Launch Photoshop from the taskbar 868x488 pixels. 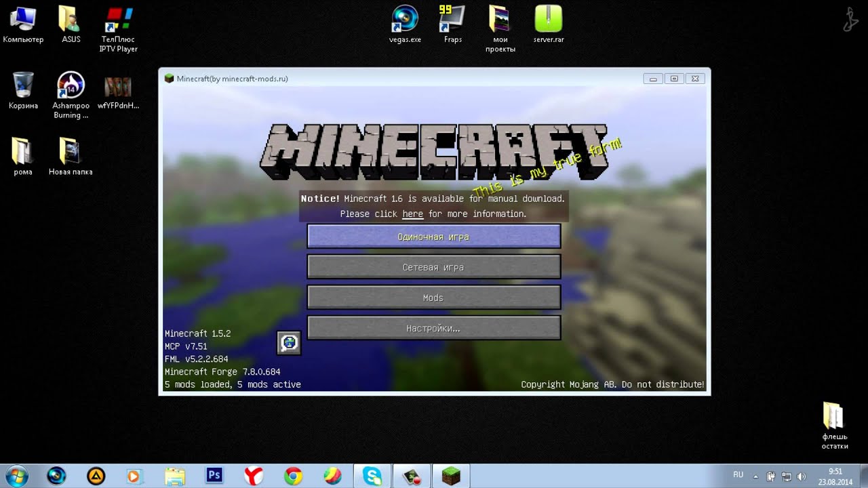(214, 476)
